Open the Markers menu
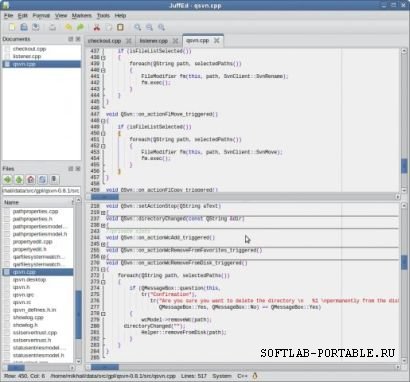The image size is (410, 382). coord(82,16)
